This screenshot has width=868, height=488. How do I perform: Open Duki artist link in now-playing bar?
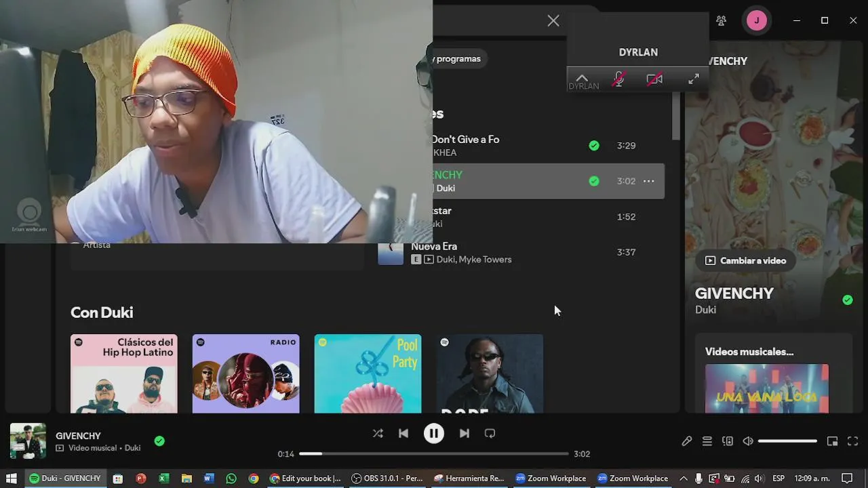pos(132,448)
